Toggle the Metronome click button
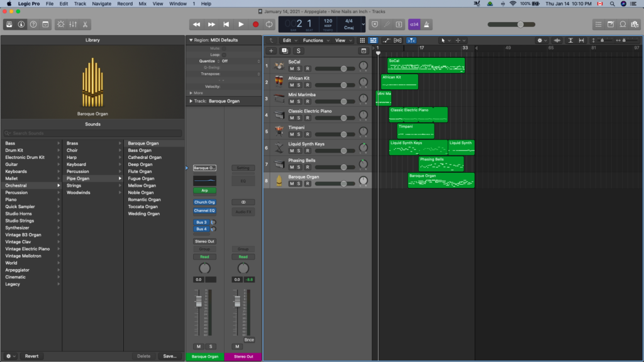 click(x=427, y=25)
